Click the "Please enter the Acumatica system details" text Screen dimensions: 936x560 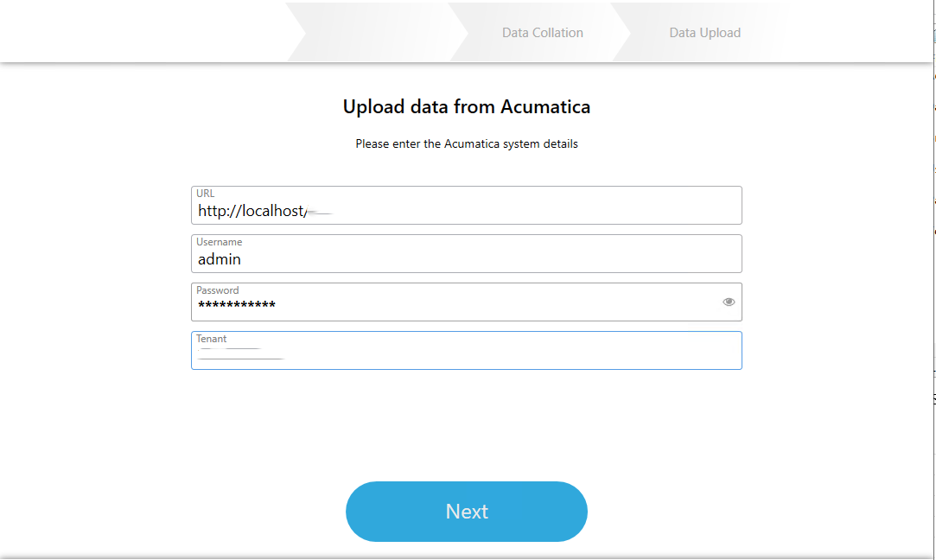pos(466,144)
